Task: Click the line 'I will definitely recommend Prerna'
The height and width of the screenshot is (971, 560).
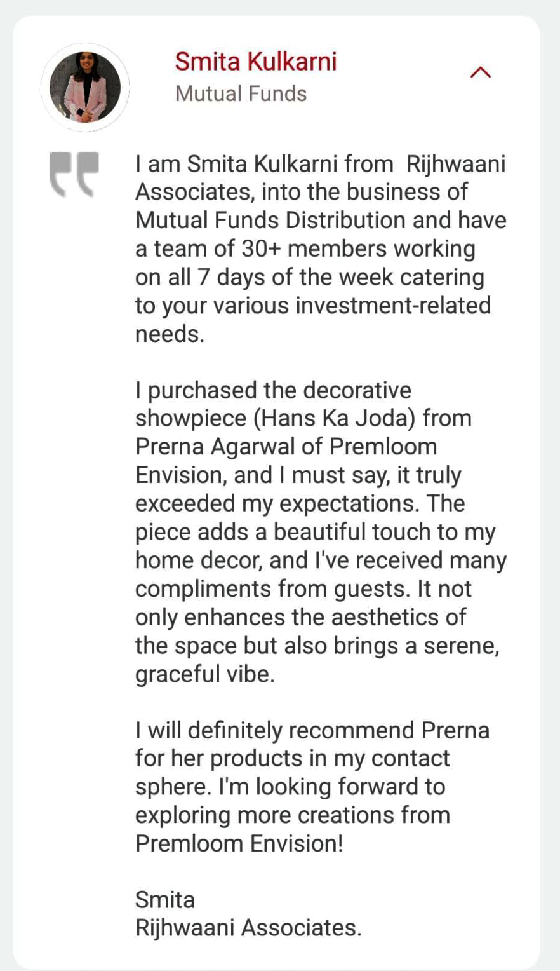Action: pos(312,730)
